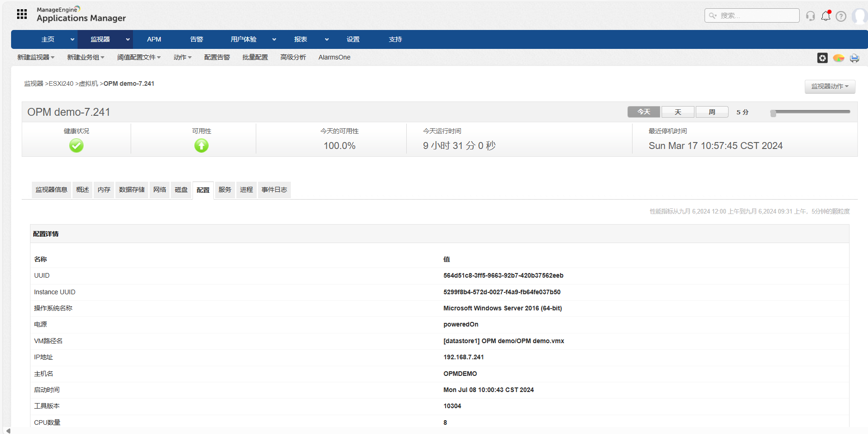Click the camera shutter snapshot icon
868x434 pixels.
pyautogui.click(x=822, y=58)
